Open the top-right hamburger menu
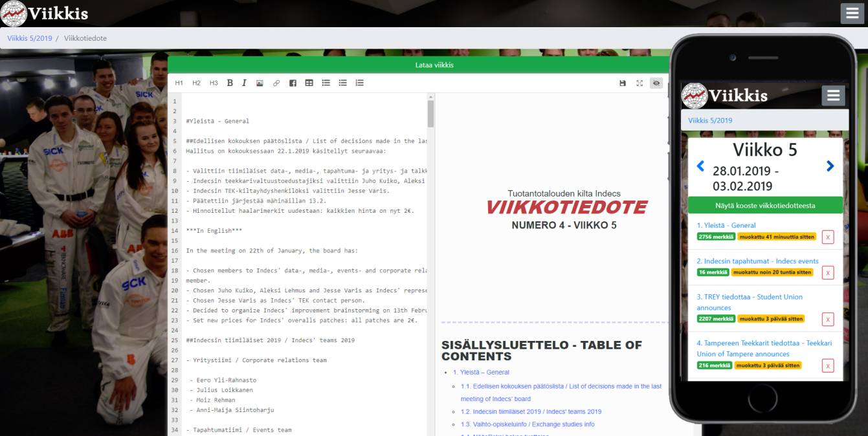This screenshot has height=436, width=868. click(852, 13)
